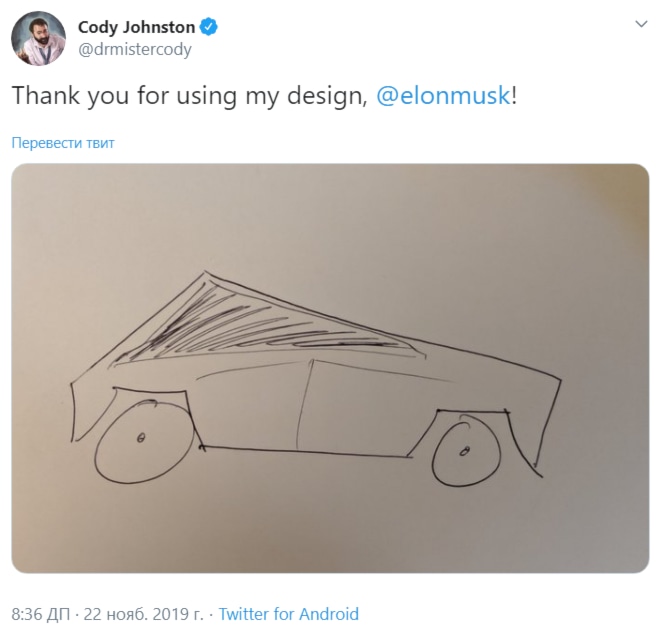Click the 8:36 ДП timestamp
This screenshot has width=661, height=640.
pos(40,614)
